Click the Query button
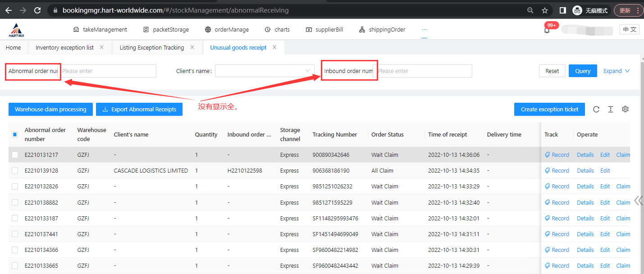Image resolution: width=644 pixels, height=274 pixels. click(x=583, y=71)
